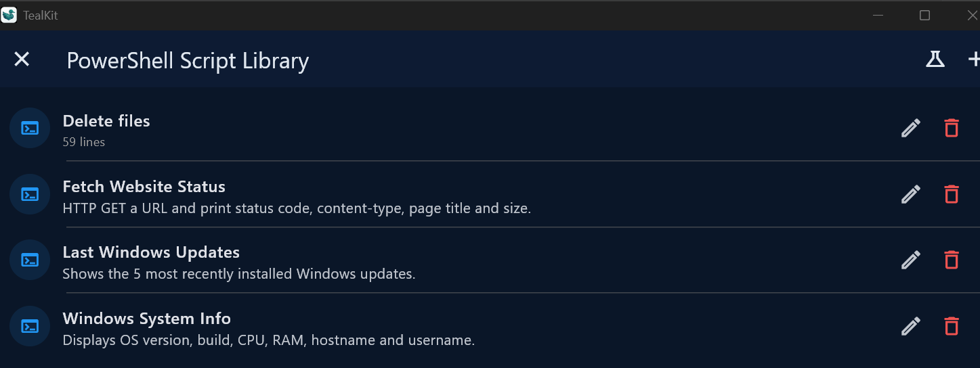Click terminal icon beside Last Windows Updates
This screenshot has height=368, width=980.
point(30,260)
